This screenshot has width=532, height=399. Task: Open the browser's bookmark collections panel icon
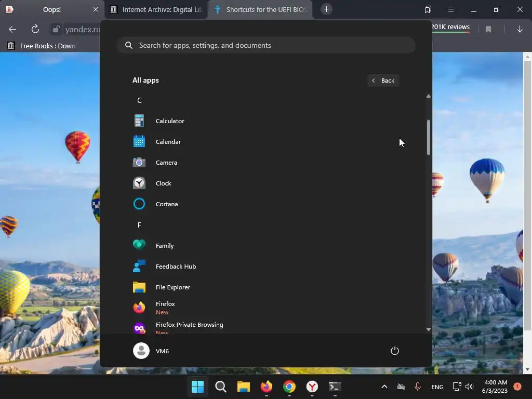(x=428, y=9)
